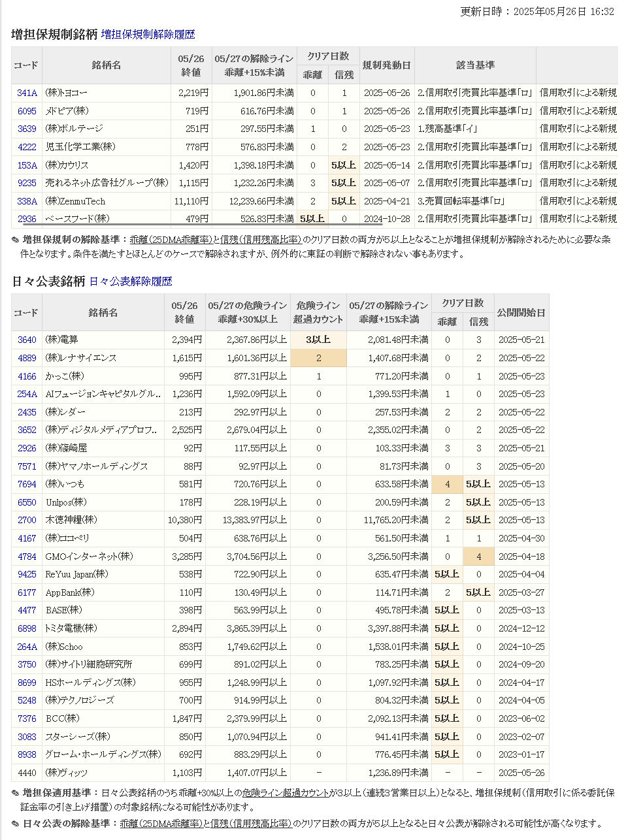
Task: Click the company name トミタ電機(株)
Action: point(71,628)
